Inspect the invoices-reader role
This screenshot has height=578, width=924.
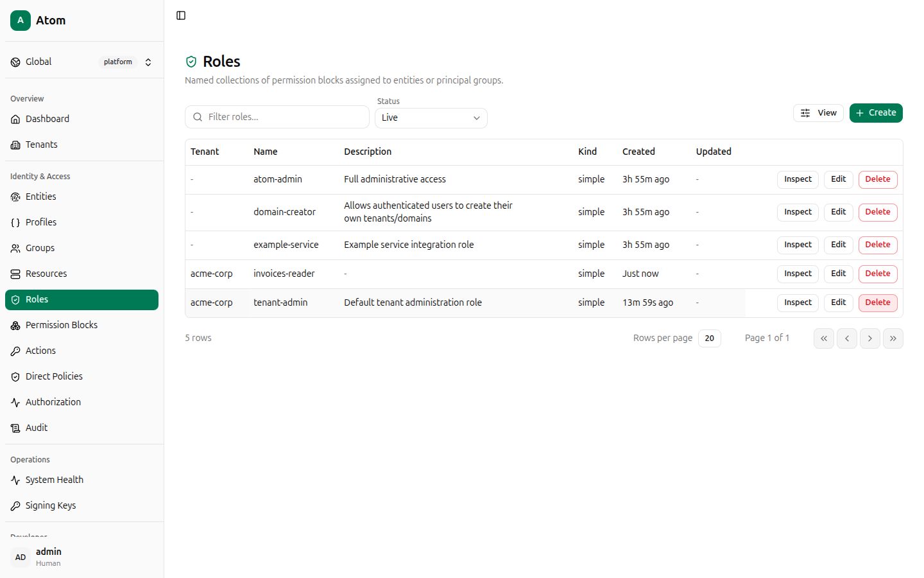798,274
